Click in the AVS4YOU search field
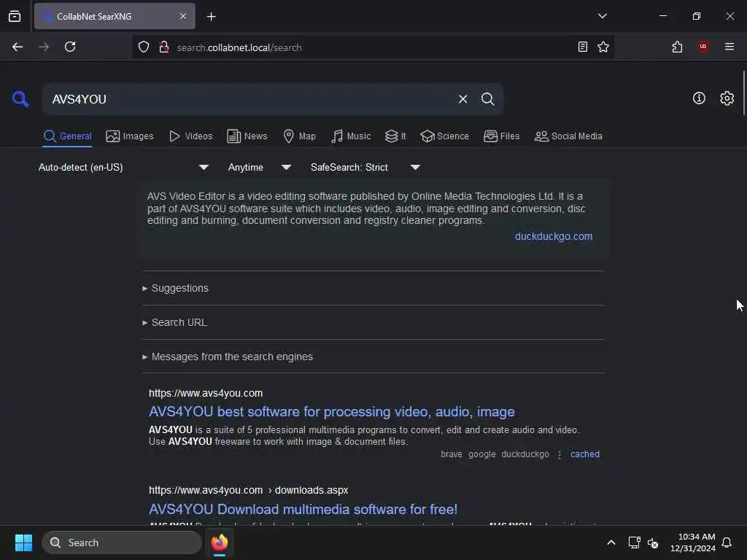Image resolution: width=747 pixels, height=560 pixels. [248, 99]
